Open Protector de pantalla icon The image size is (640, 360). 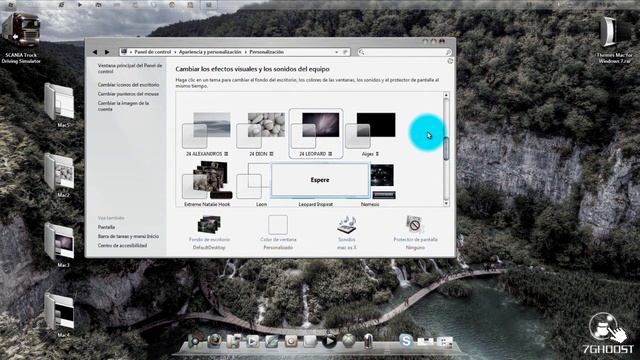tap(415, 225)
